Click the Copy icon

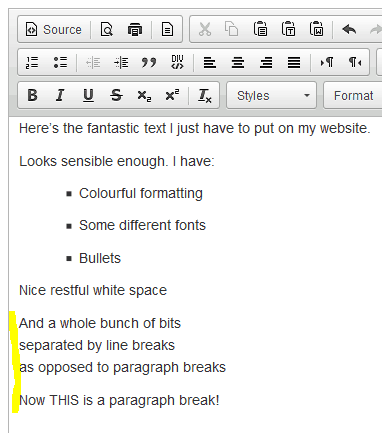pos(231,30)
